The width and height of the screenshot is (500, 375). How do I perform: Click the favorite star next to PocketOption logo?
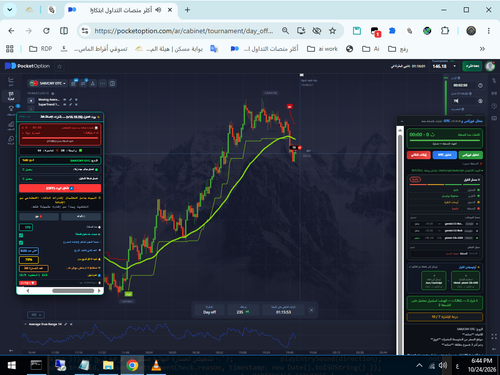pyautogui.click(x=60, y=66)
